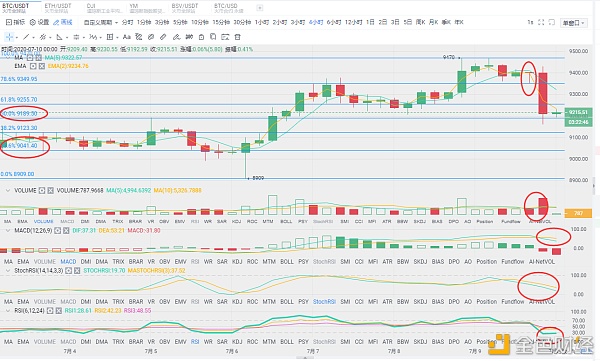
Task: Open settings icon for StochRSI(14,14,3,3)
Action: point(68,271)
